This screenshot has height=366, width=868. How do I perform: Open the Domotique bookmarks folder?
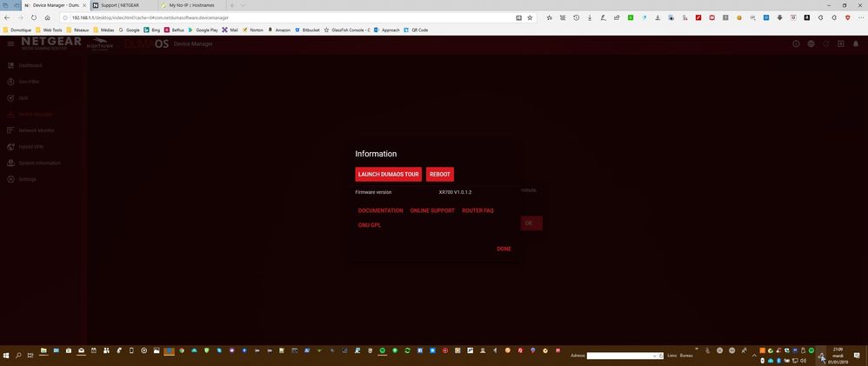tap(17, 30)
